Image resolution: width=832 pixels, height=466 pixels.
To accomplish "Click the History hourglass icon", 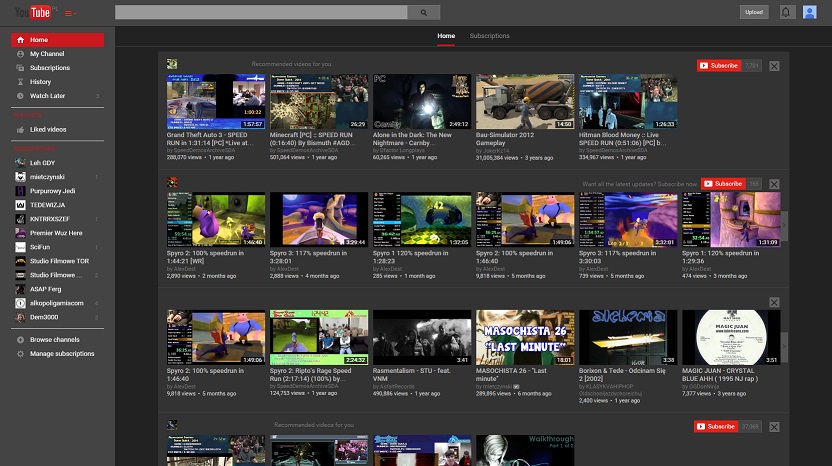I will [20, 82].
